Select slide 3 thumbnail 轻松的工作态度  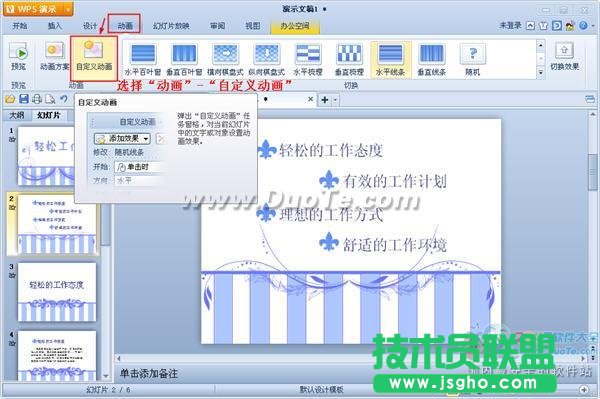(x=57, y=292)
